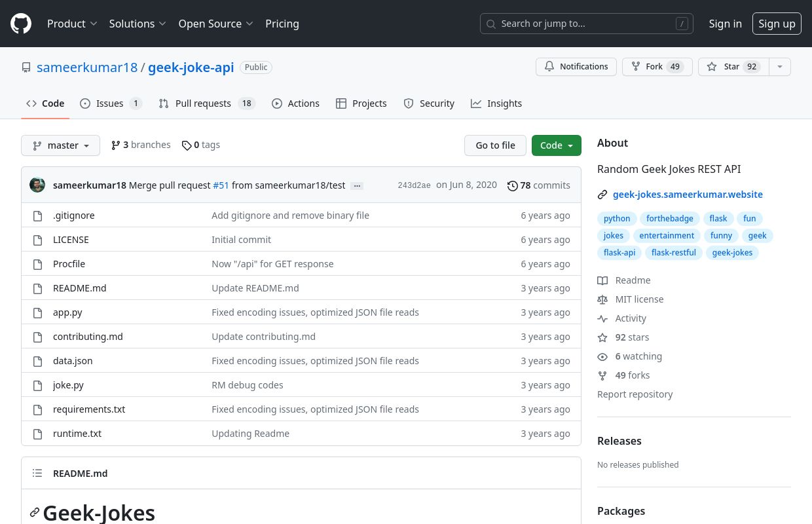
Task: View the 49 forks link
Action: [x=624, y=375]
